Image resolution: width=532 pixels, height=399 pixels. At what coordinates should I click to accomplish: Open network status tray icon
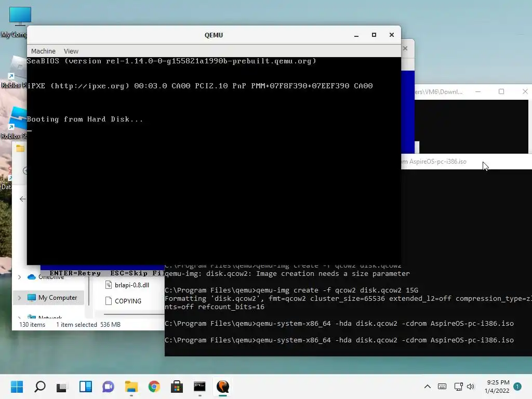tap(458, 387)
